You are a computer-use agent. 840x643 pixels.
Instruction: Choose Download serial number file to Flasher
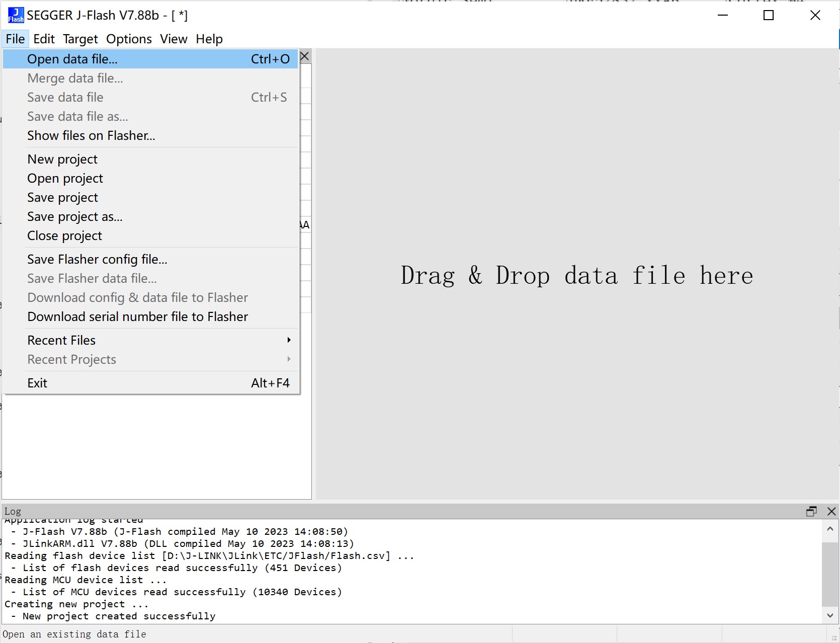150,316
